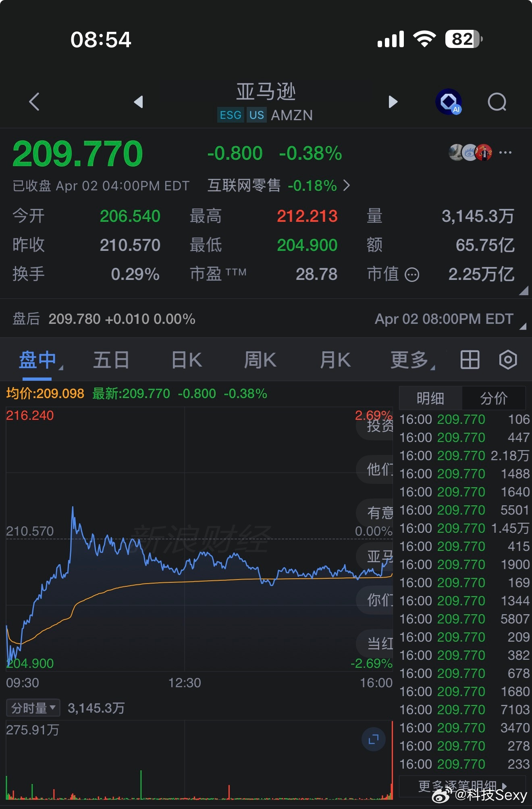Tap the three-dot more icon beside avatars
Screen dimensions: 532x809
point(505,152)
